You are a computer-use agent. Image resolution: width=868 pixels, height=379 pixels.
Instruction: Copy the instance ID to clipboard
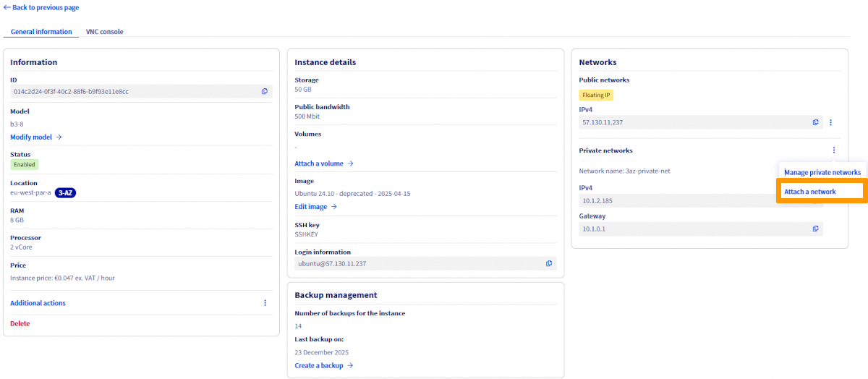(264, 91)
